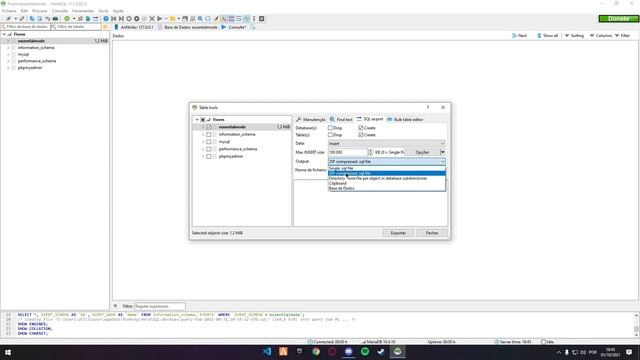Click the Output combo box showing ZIP compressed
The image size is (640, 360).
point(387,162)
